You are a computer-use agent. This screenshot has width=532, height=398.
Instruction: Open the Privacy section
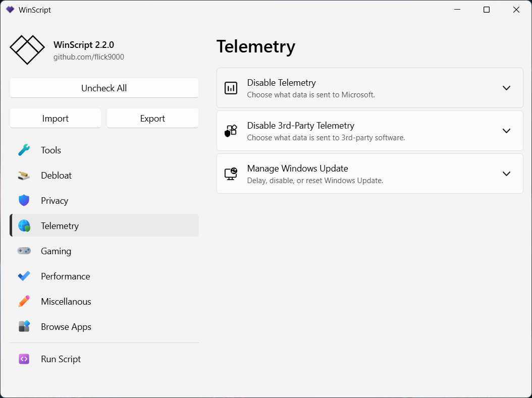[x=55, y=201]
